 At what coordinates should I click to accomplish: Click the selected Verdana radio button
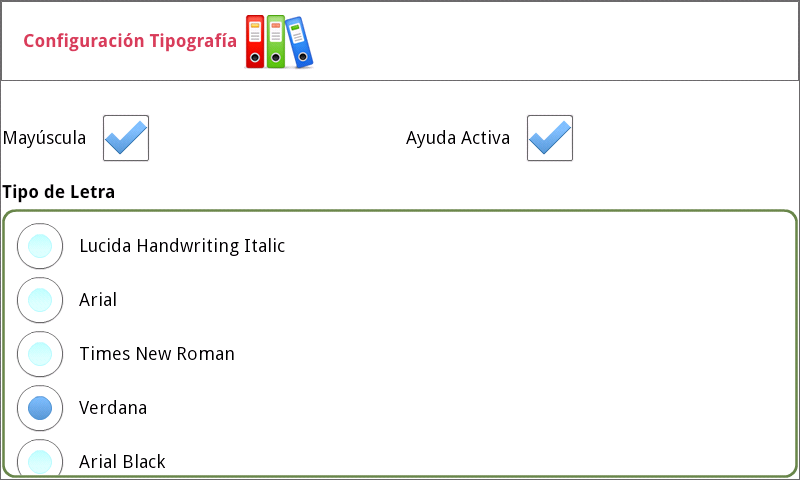click(40, 408)
